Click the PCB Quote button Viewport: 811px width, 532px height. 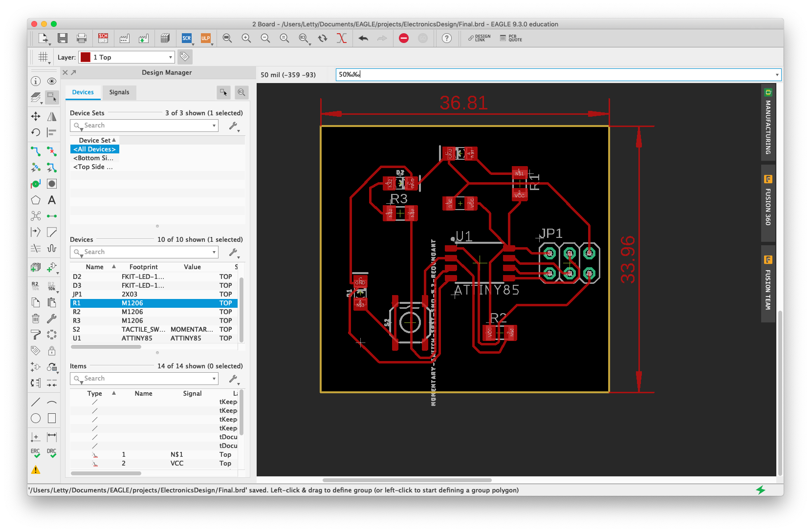click(x=511, y=38)
